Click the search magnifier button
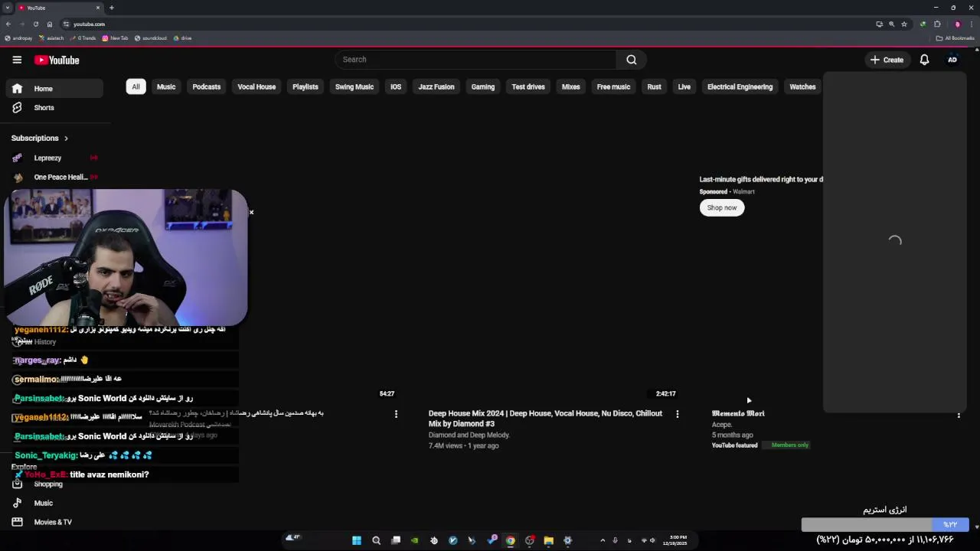Viewport: 980px width, 551px height. pos(631,60)
